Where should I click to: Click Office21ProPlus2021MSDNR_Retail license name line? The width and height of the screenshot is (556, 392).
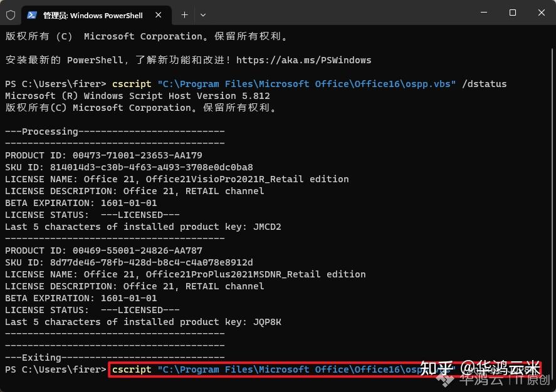click(x=185, y=274)
